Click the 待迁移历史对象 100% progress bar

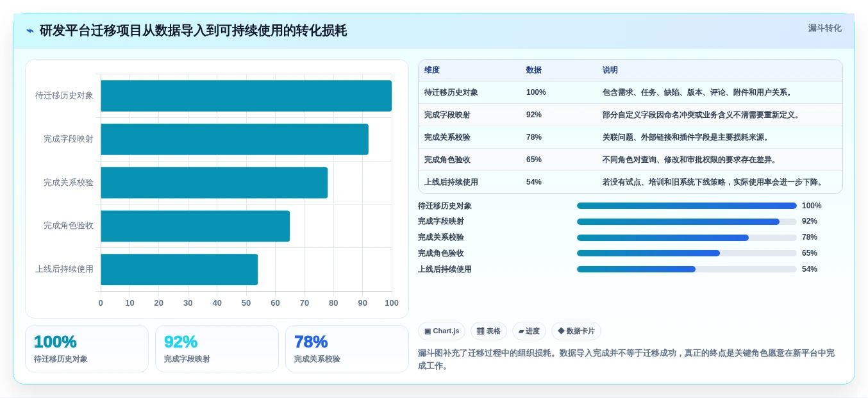coord(687,206)
